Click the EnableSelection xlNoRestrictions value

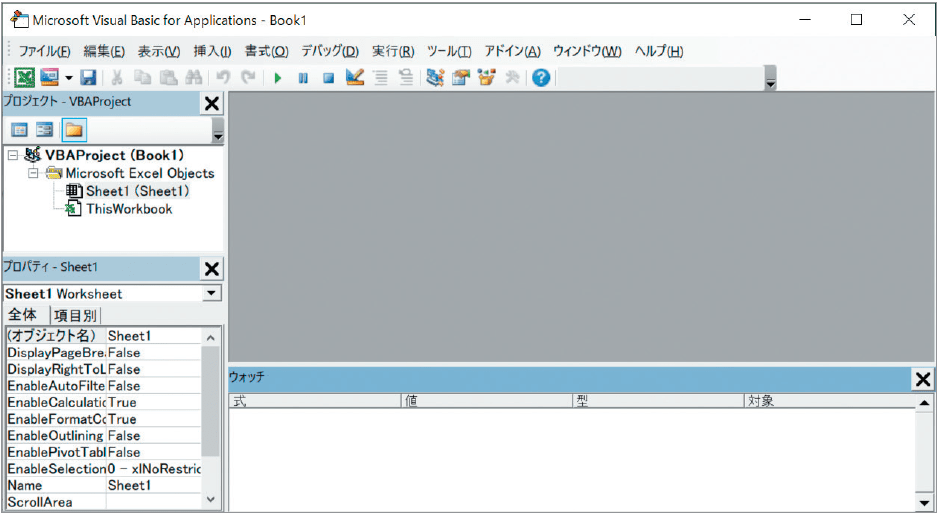(x=154, y=469)
